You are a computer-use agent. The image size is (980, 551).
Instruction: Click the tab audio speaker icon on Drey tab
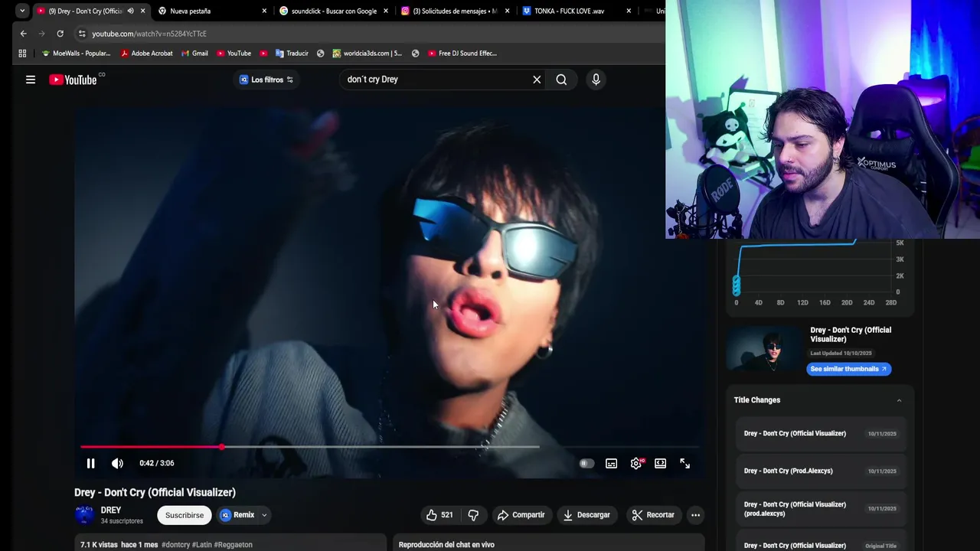130,11
